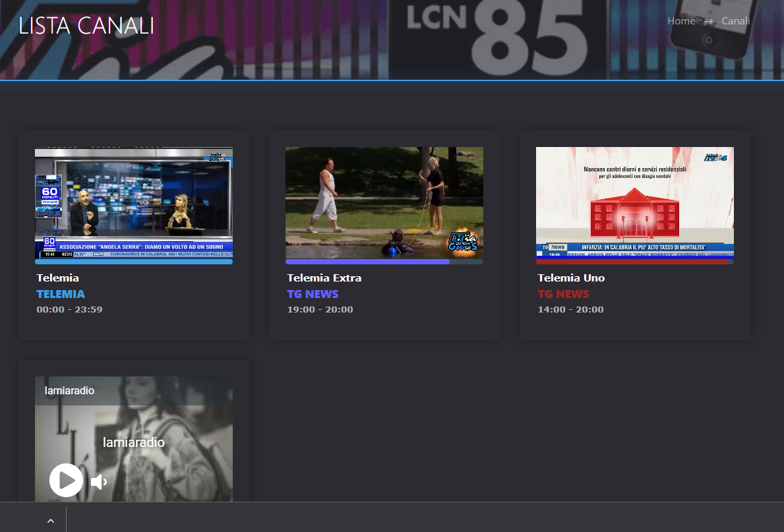Image resolution: width=784 pixels, height=532 pixels.
Task: Click the purple Telemia Extra progress bar
Action: point(384,262)
